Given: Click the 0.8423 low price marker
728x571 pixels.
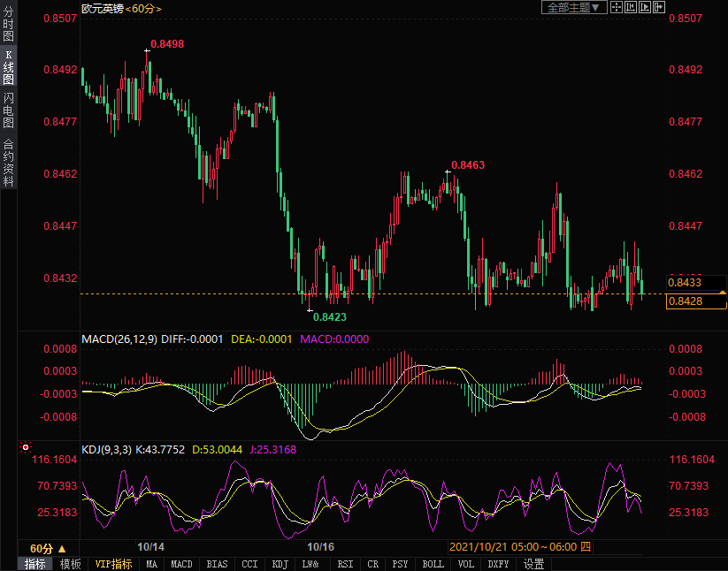Looking at the screenshot, I should coord(329,316).
